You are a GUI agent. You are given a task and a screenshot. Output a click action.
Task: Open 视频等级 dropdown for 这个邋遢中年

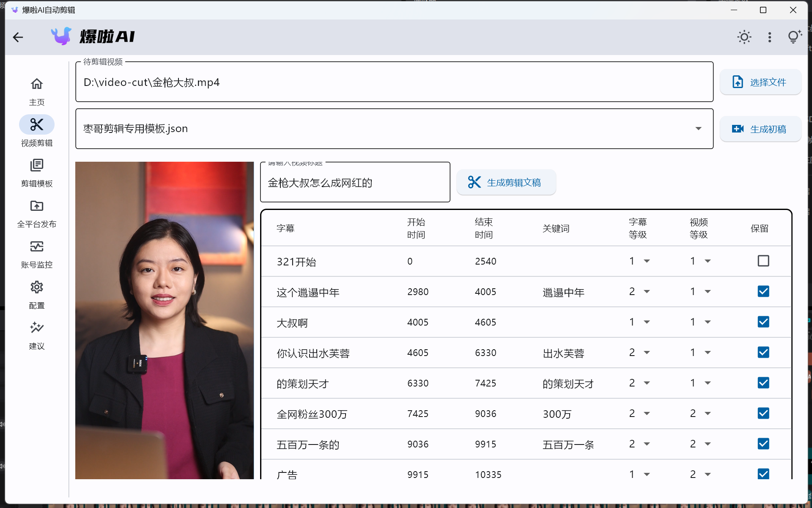[700, 292]
